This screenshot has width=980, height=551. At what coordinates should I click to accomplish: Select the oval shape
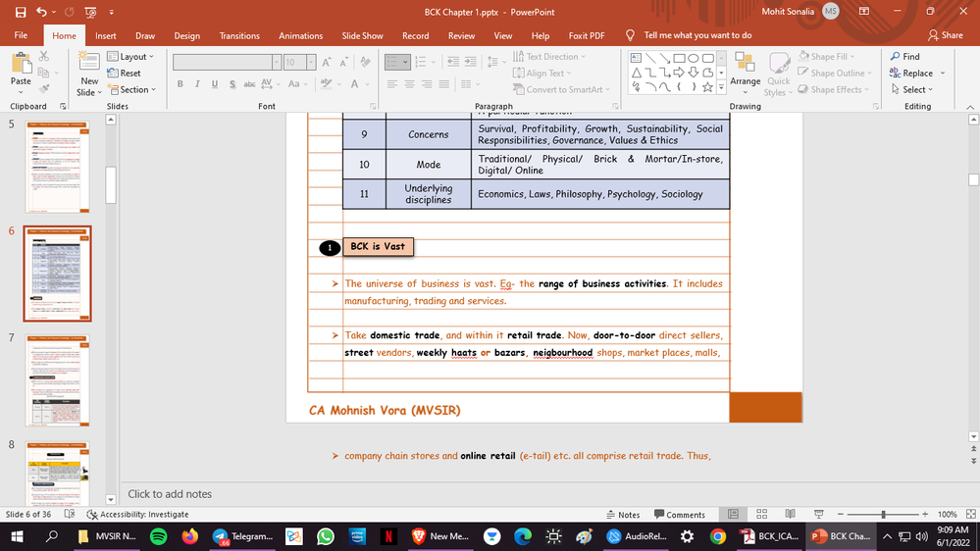[694, 58]
